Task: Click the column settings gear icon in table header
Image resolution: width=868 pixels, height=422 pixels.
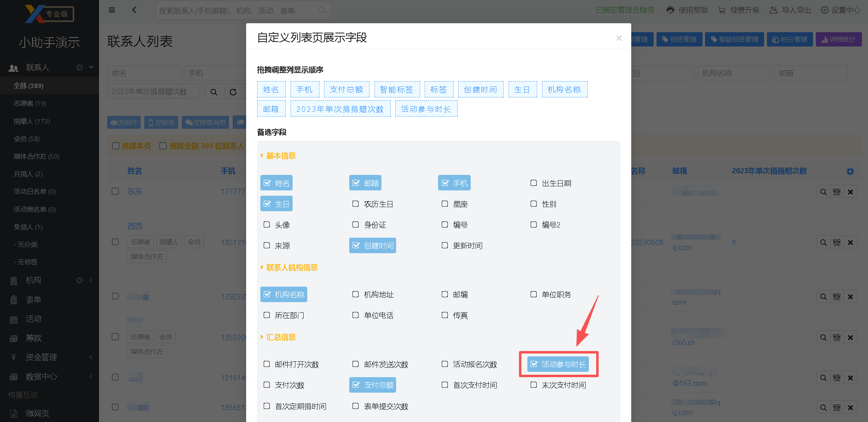Action: click(850, 171)
